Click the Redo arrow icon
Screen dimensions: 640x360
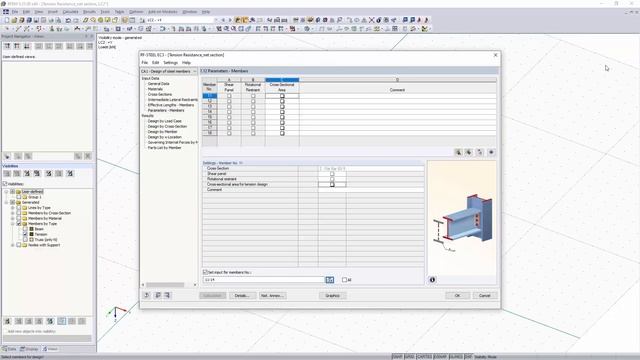[x=76, y=20]
